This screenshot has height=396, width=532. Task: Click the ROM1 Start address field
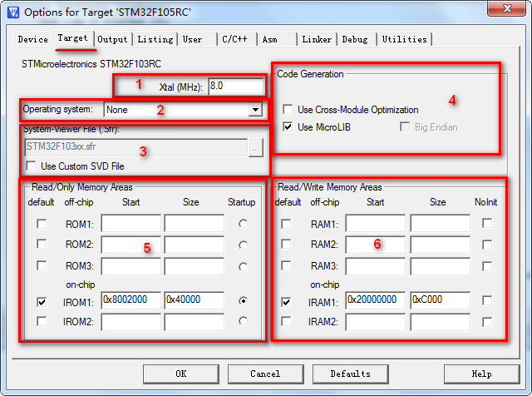click(x=131, y=223)
